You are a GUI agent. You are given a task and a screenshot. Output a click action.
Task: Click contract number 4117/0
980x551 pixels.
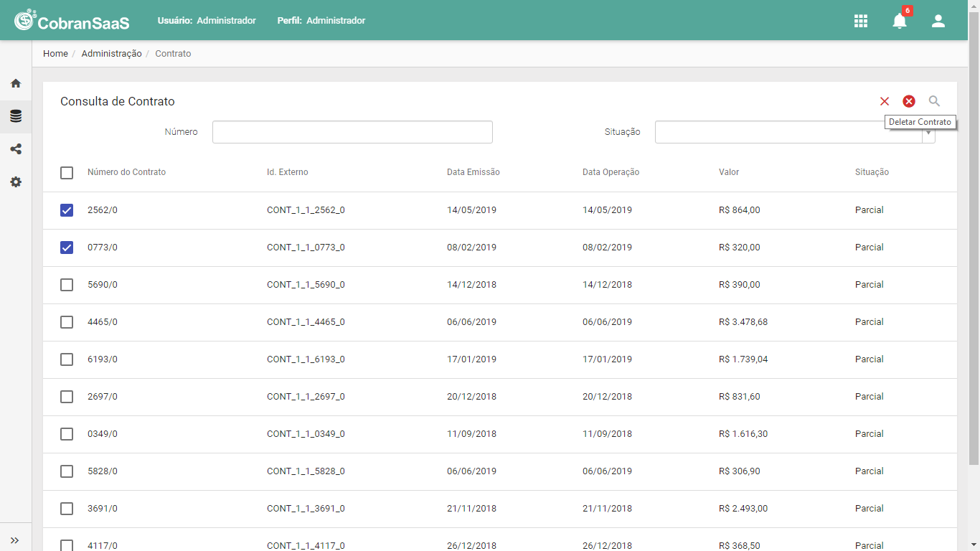103,545
